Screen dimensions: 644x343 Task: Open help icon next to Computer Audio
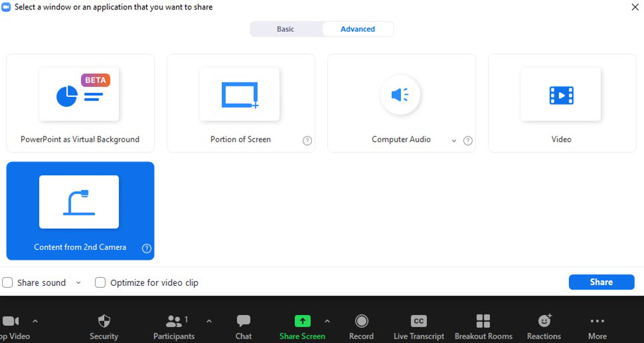(x=468, y=141)
